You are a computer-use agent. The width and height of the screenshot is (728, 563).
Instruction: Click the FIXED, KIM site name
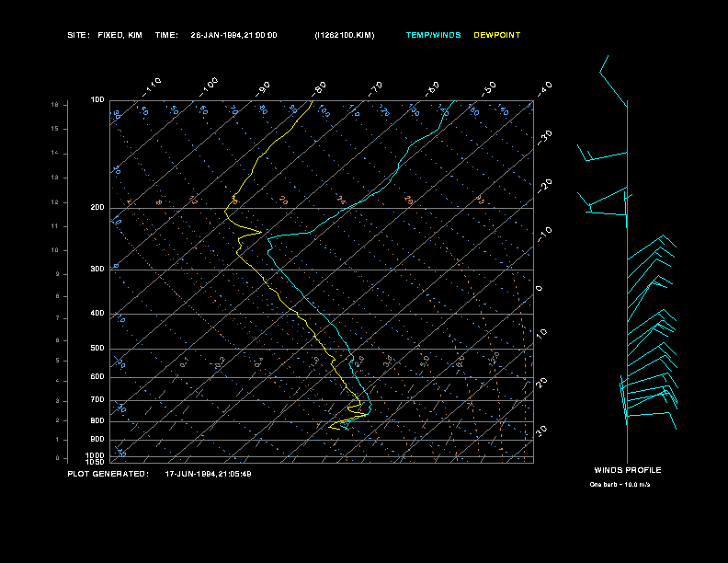pos(119,35)
